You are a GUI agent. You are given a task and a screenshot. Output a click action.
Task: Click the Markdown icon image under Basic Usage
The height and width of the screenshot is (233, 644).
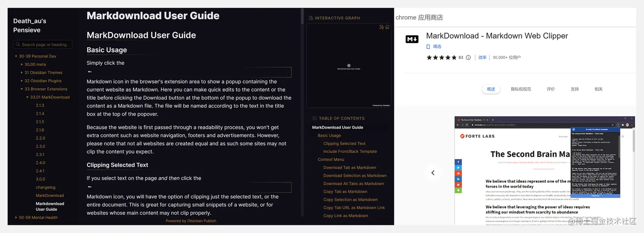[x=90, y=72]
